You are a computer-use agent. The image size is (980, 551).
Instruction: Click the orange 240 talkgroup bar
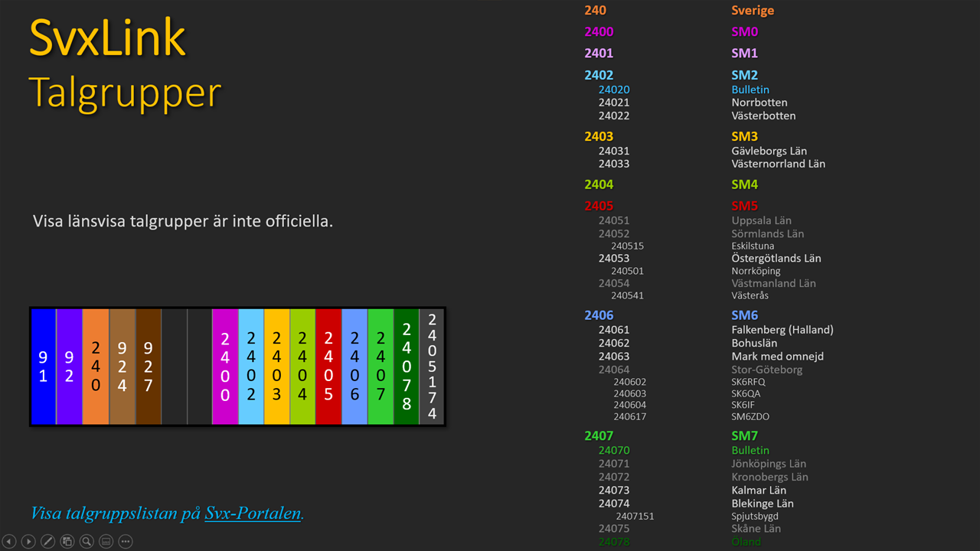click(96, 367)
